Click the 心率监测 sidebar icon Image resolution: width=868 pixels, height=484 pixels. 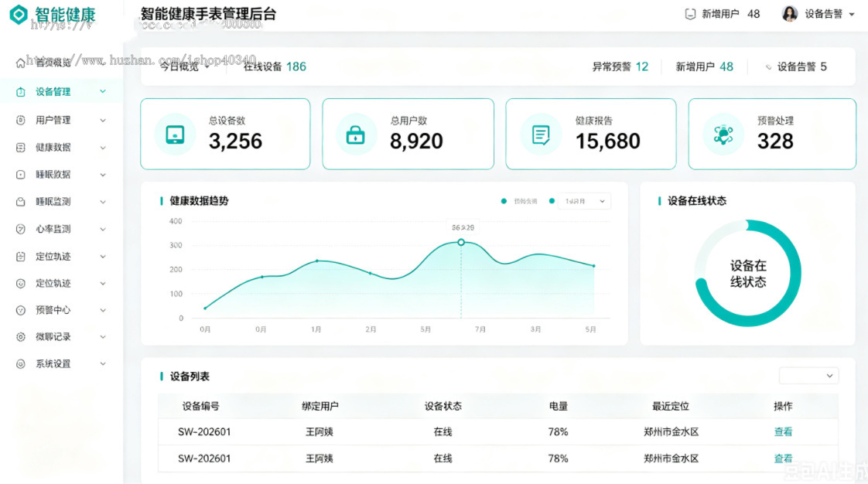tap(20, 228)
